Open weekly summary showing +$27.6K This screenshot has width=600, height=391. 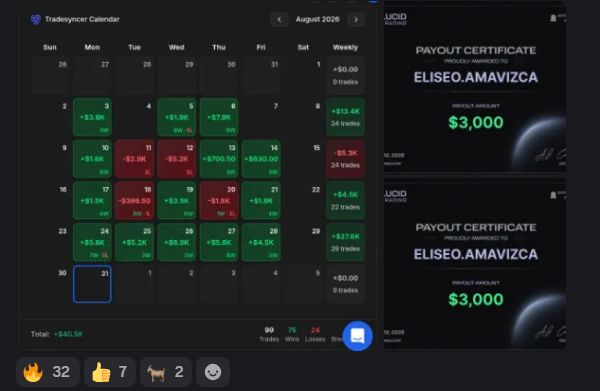(346, 242)
